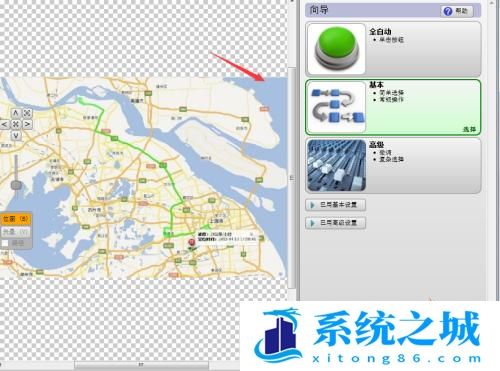Viewport: 500px width, 371px height.
Task: Click the 高级 title text
Action: click(376, 145)
